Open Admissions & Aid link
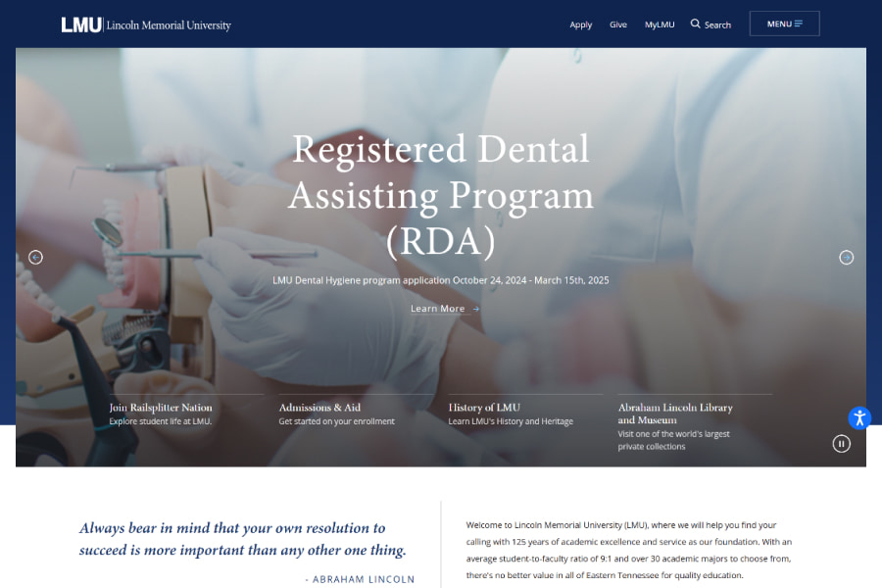This screenshot has width=882, height=588. coord(319,408)
